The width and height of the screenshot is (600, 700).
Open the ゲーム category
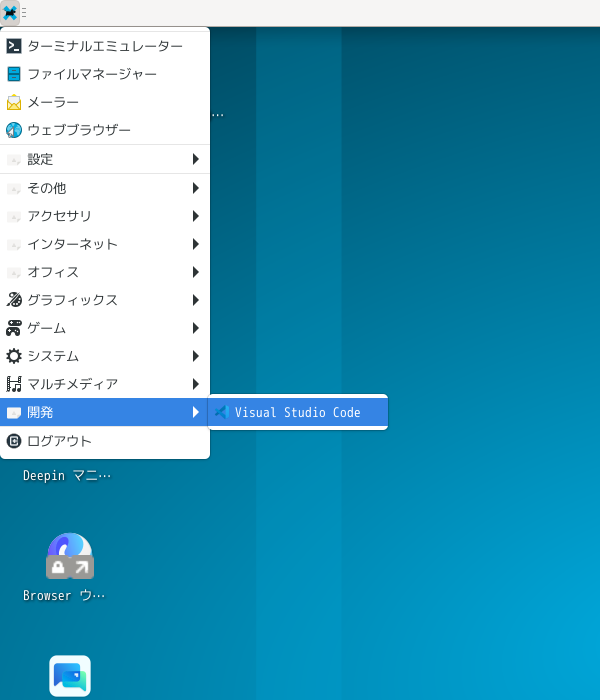coord(105,328)
